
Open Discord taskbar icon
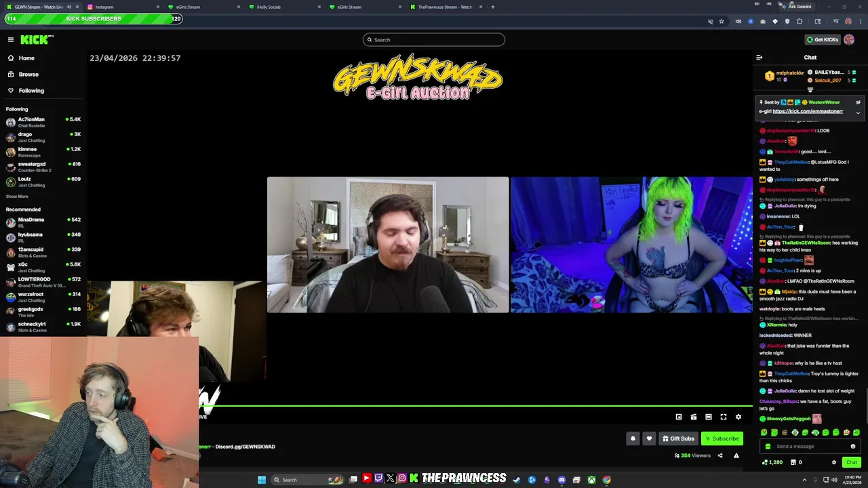(561, 480)
